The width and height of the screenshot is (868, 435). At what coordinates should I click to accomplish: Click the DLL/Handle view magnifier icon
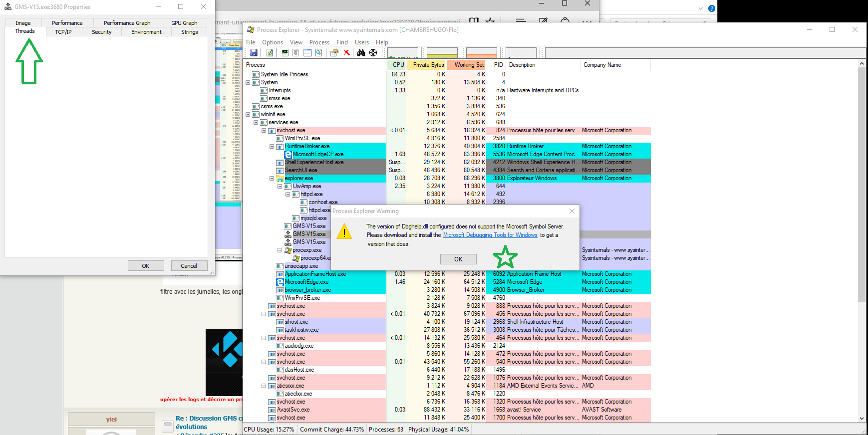point(318,53)
